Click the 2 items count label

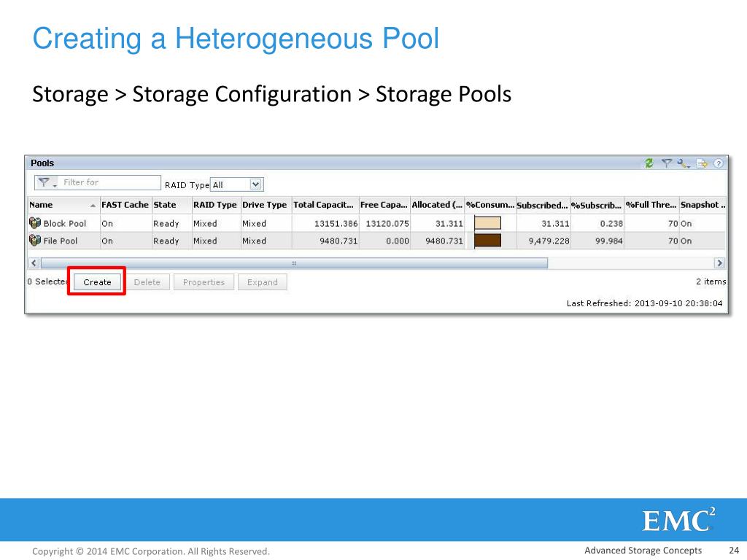[711, 281]
